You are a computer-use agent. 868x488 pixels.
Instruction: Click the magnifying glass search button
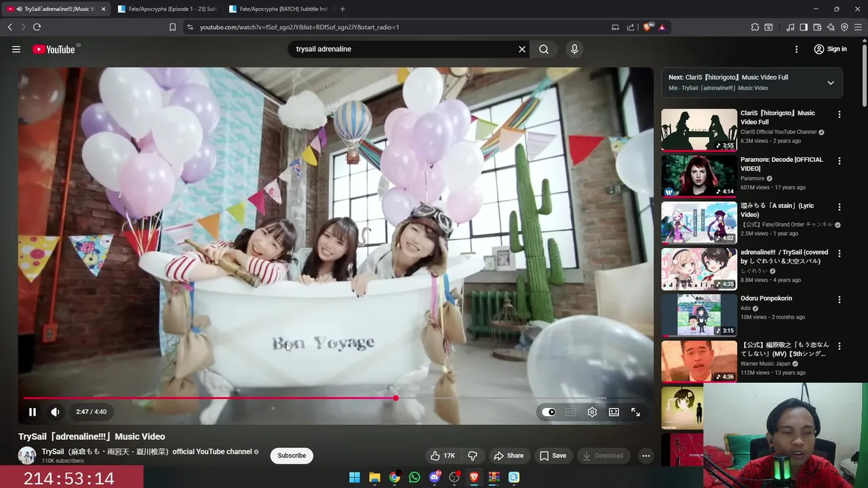pyautogui.click(x=544, y=49)
